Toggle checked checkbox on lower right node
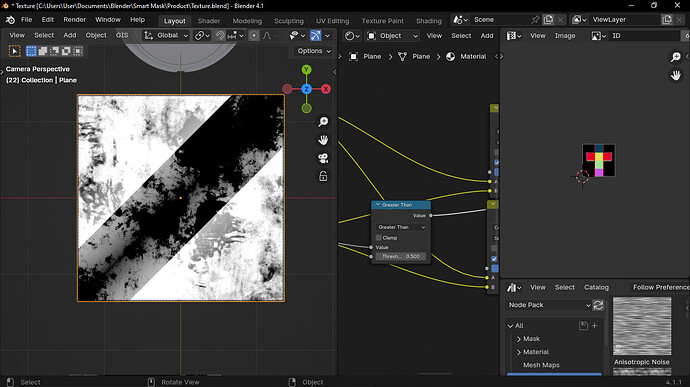The image size is (690, 387). click(494, 259)
